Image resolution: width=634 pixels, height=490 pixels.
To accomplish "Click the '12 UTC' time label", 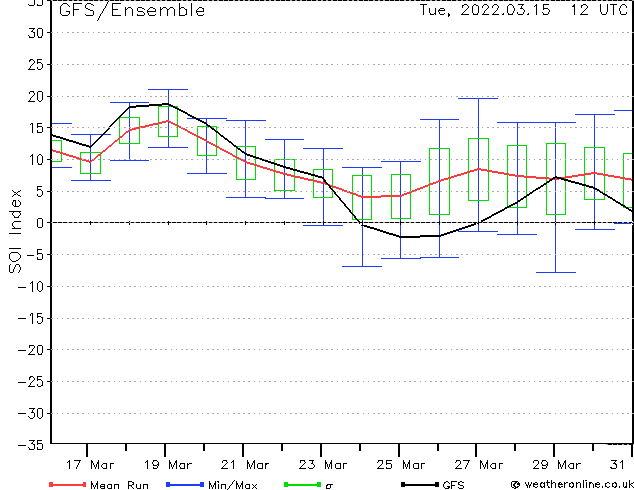I will tap(599, 10).
